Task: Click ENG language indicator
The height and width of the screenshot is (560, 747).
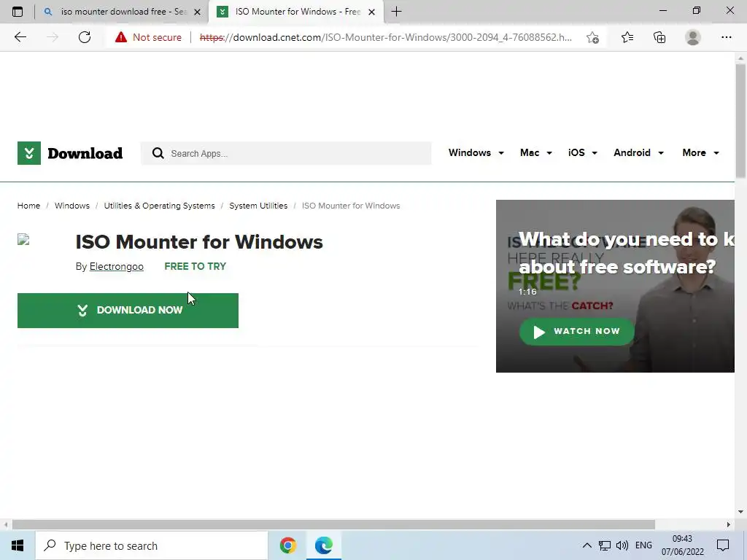Action: pos(643,545)
